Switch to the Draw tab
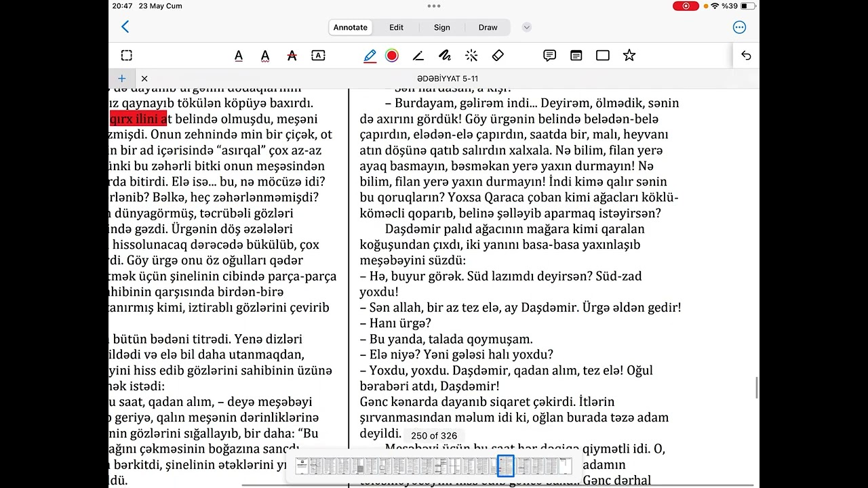This screenshot has height=488, width=868. [x=488, y=27]
